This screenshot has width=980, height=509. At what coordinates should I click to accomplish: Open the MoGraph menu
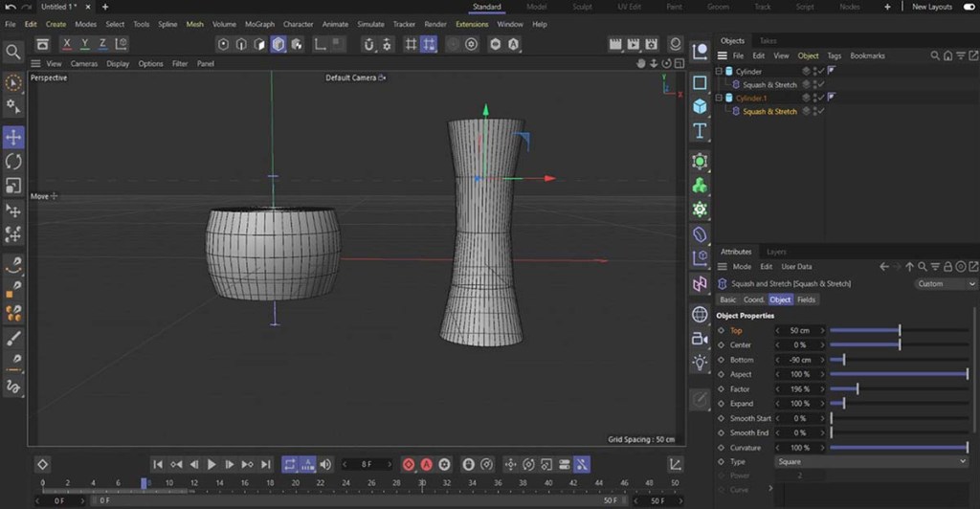click(x=259, y=24)
